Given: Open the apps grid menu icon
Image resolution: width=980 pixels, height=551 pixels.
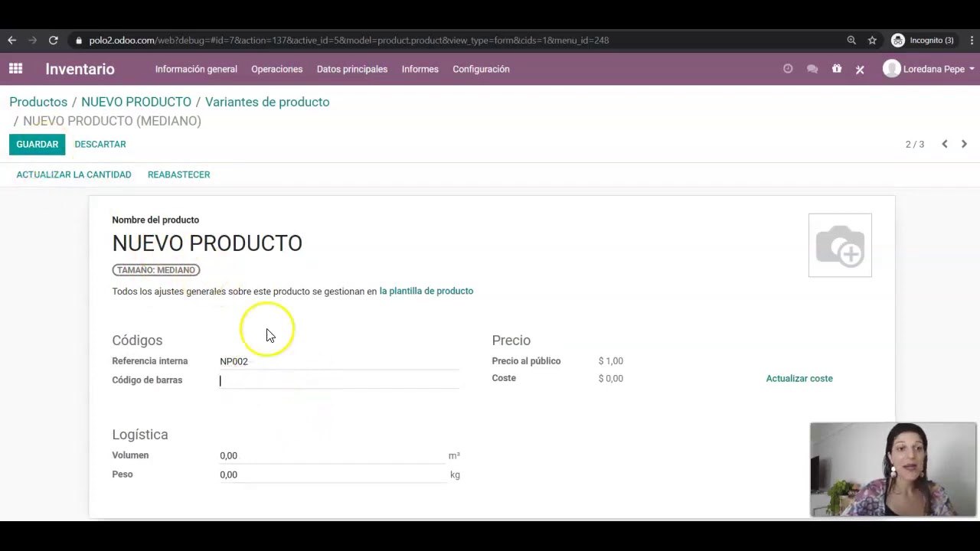Looking at the screenshot, I should tap(15, 69).
